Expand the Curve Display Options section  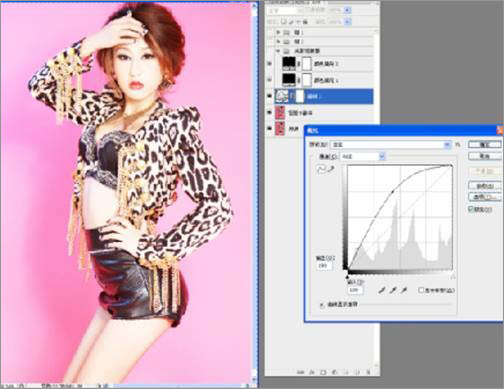tap(322, 305)
